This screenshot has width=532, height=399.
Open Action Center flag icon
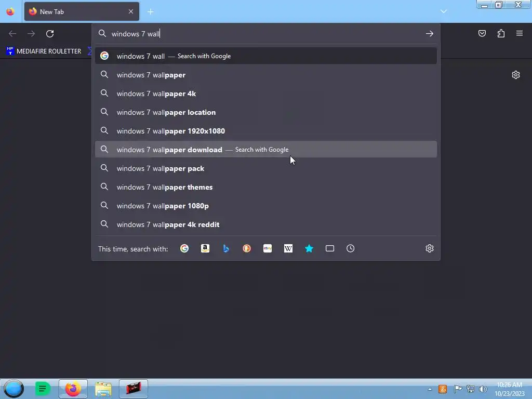coord(458,389)
